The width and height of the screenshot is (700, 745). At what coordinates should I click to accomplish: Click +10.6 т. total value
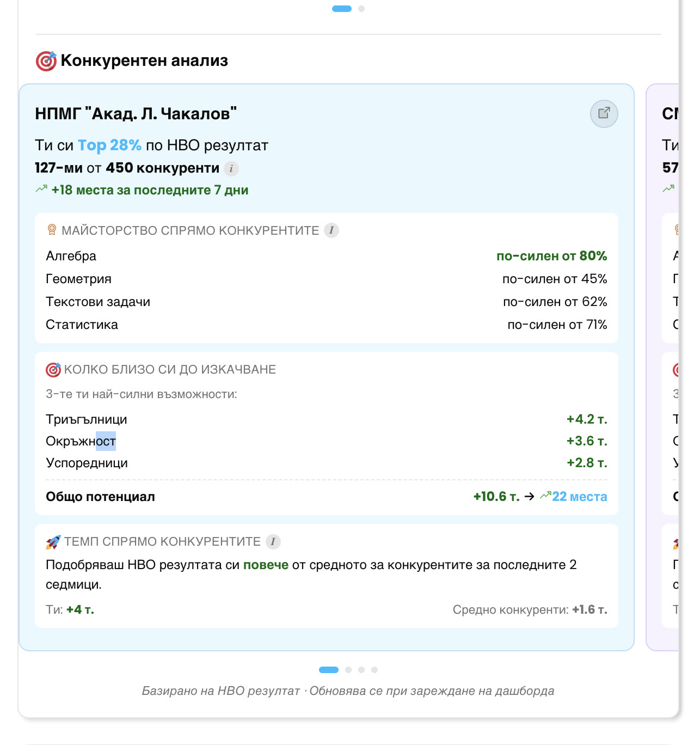click(x=496, y=497)
